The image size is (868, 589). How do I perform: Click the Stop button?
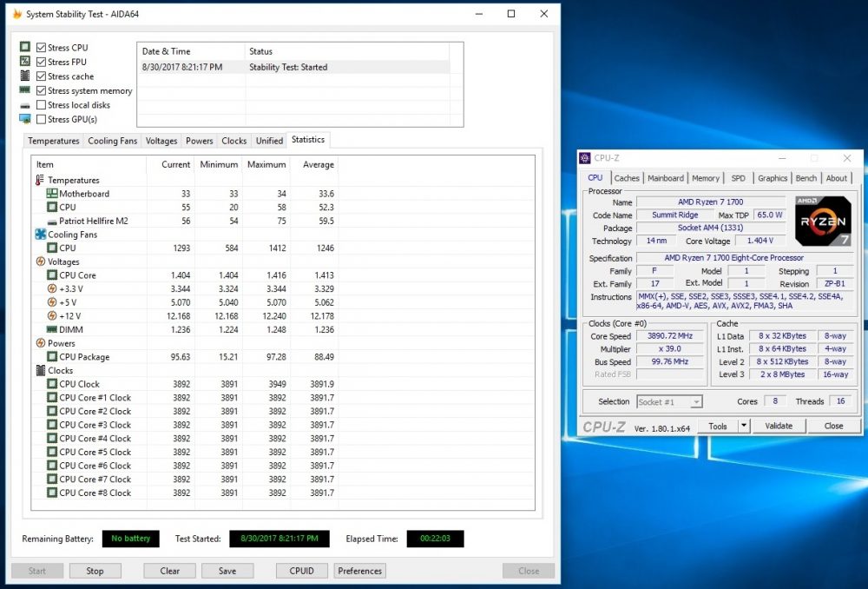coord(95,571)
